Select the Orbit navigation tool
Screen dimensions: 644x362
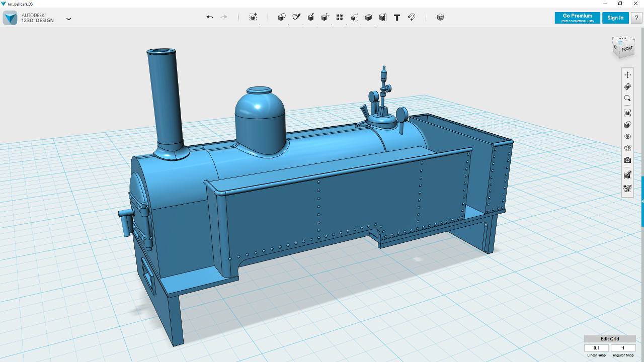pos(627,86)
